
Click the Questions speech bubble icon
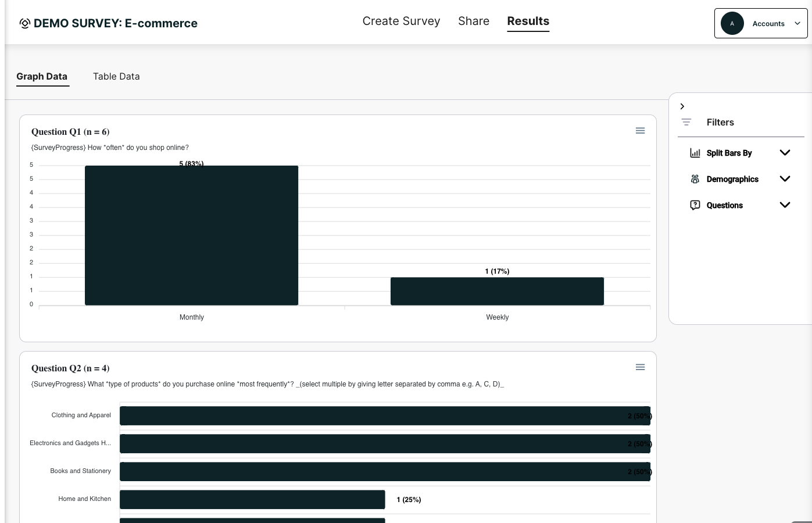(695, 205)
